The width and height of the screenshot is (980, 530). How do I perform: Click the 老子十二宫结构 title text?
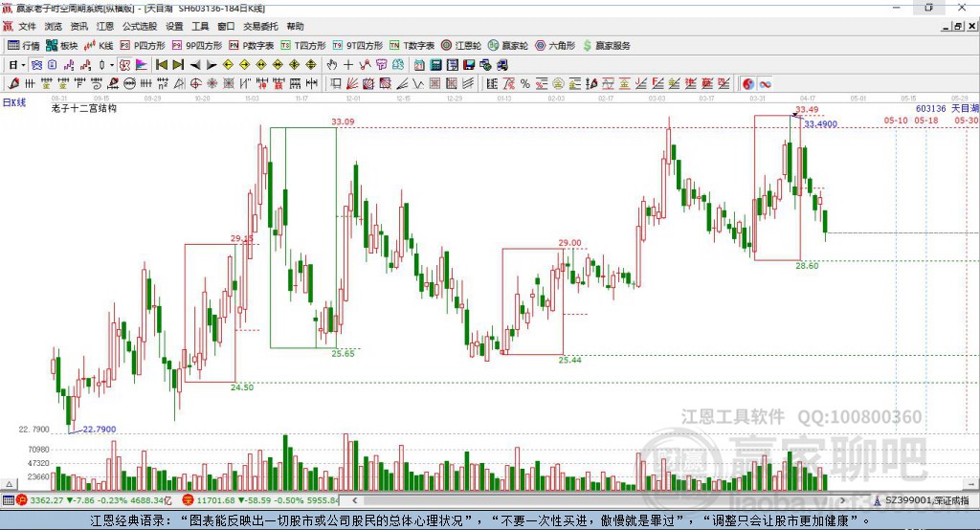(x=84, y=108)
